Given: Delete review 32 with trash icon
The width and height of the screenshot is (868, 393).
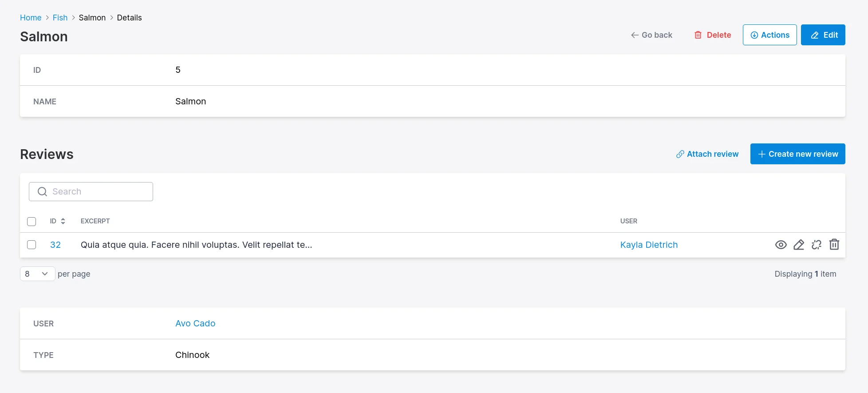Looking at the screenshot, I should pos(834,245).
